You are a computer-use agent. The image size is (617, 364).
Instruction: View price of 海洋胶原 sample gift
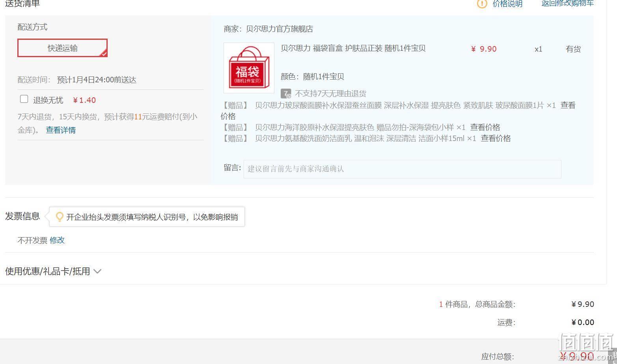click(x=485, y=127)
